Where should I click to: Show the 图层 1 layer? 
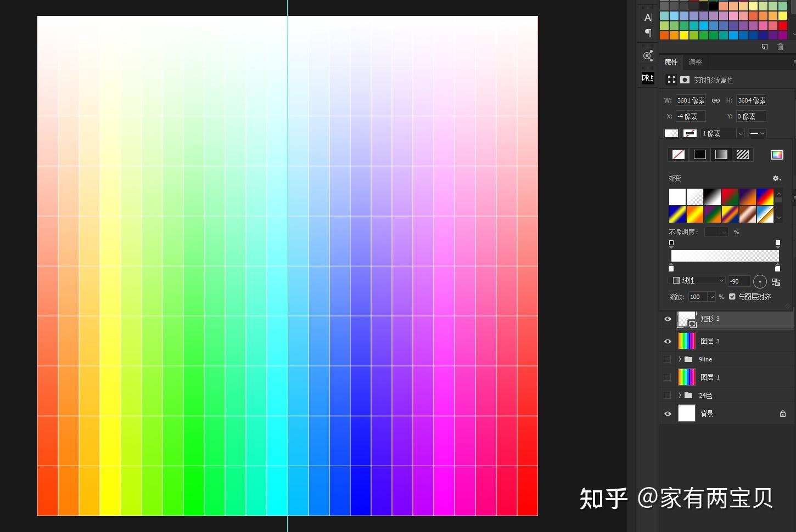click(668, 377)
